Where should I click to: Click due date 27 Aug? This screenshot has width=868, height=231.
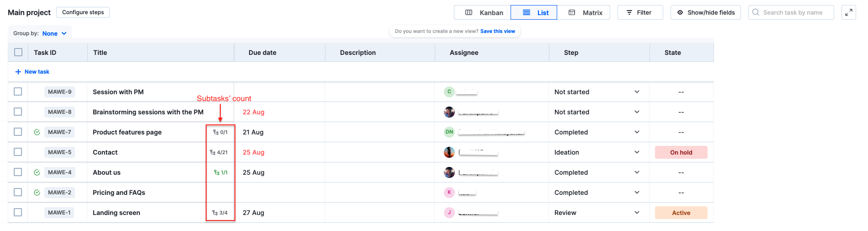(x=253, y=213)
